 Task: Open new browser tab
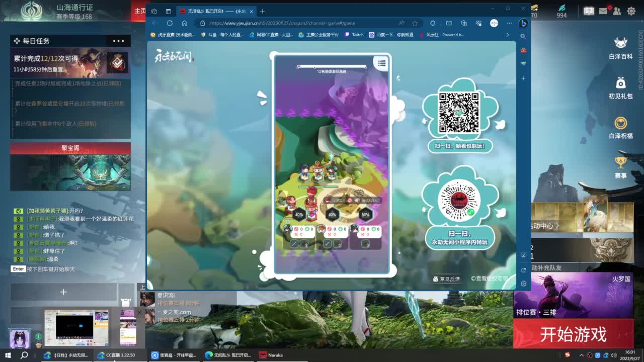262,11
